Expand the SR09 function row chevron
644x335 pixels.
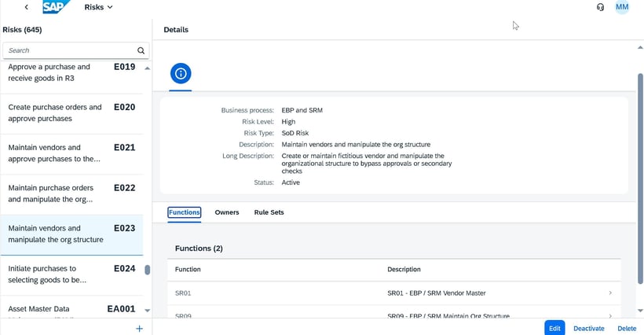click(610, 315)
